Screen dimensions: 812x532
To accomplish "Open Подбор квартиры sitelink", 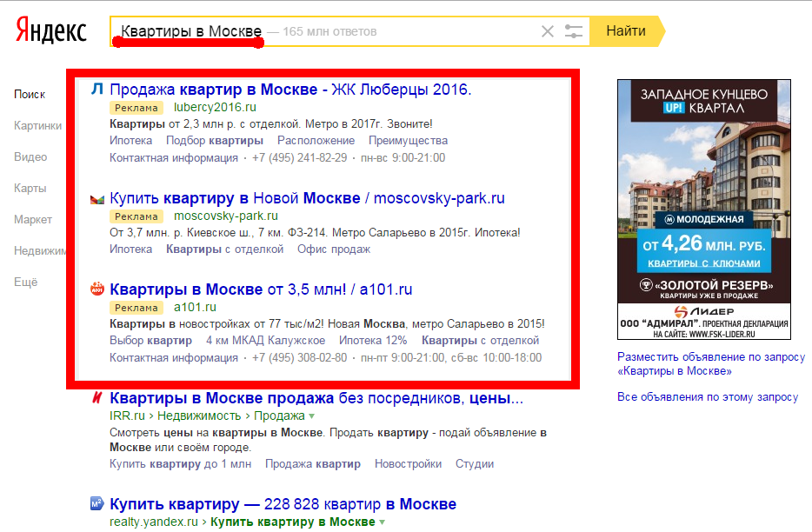I will click(x=215, y=140).
